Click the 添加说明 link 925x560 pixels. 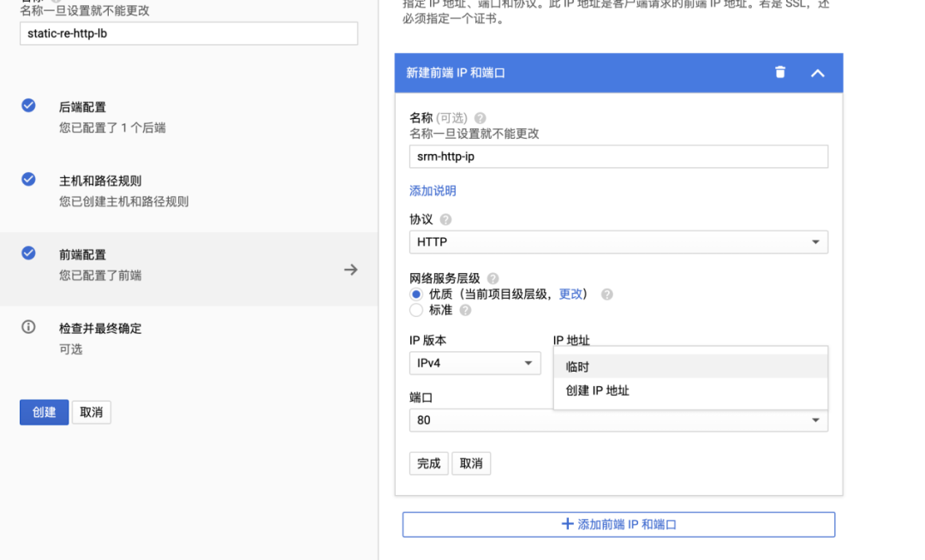(433, 191)
